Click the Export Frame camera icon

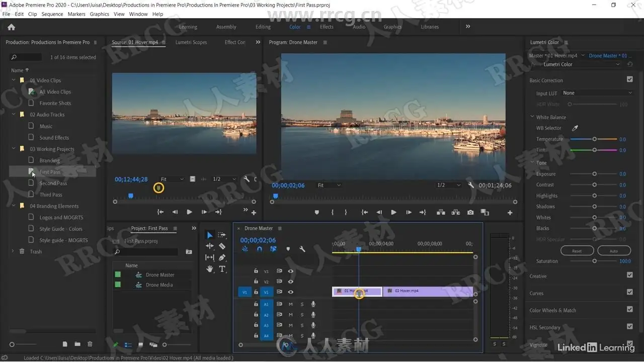click(470, 213)
